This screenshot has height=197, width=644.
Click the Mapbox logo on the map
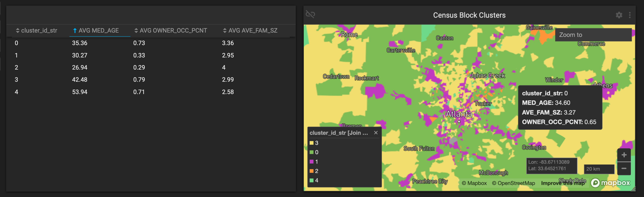(610, 183)
